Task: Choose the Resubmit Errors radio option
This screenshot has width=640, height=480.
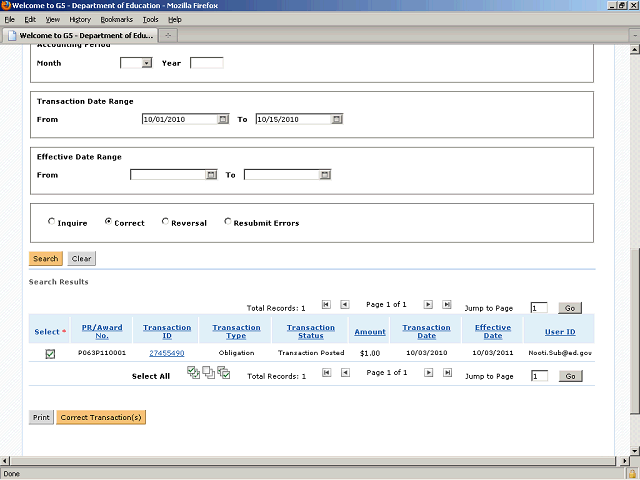Action: pos(228,223)
